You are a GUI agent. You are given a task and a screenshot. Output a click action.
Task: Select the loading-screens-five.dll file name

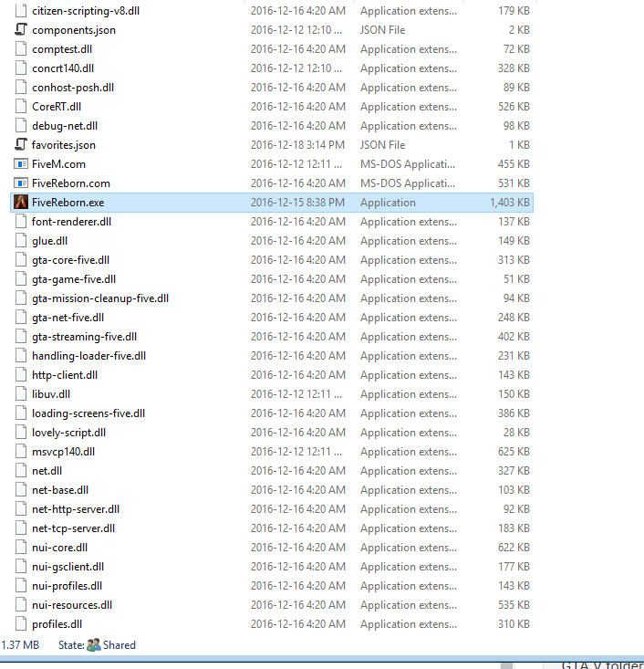(x=88, y=413)
